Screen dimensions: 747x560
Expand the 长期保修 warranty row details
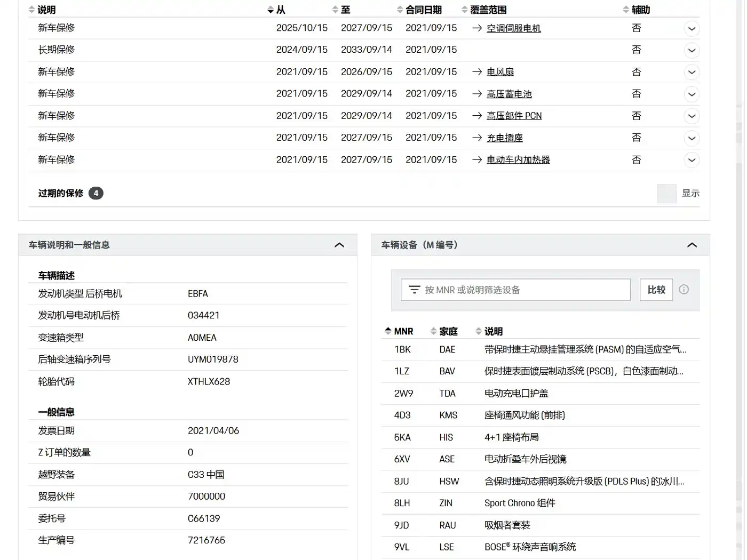(692, 50)
